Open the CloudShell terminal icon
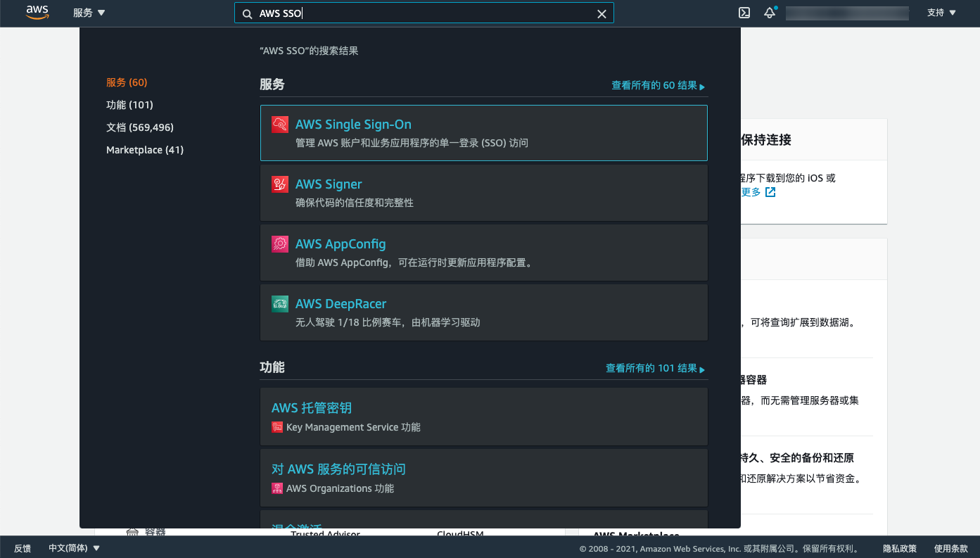This screenshot has width=980, height=558. pyautogui.click(x=744, y=13)
